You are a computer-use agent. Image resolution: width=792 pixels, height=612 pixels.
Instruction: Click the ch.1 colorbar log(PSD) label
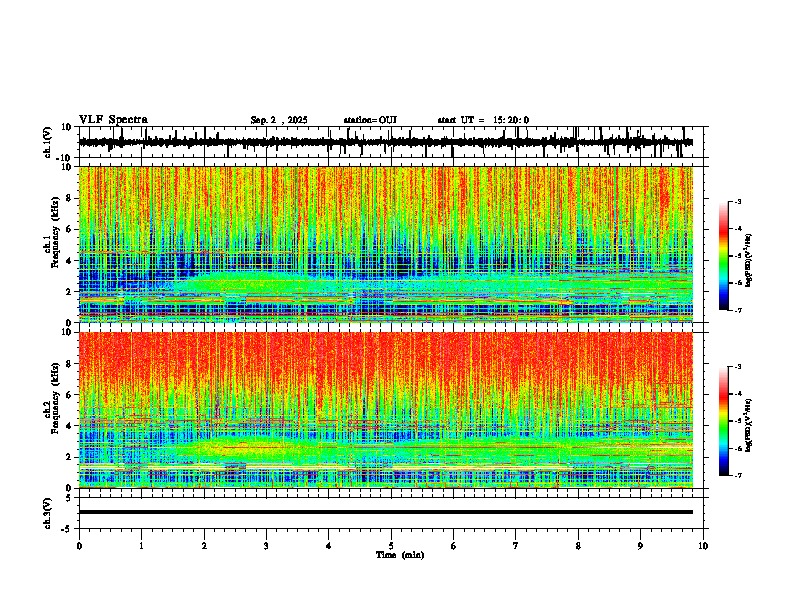[749, 261]
